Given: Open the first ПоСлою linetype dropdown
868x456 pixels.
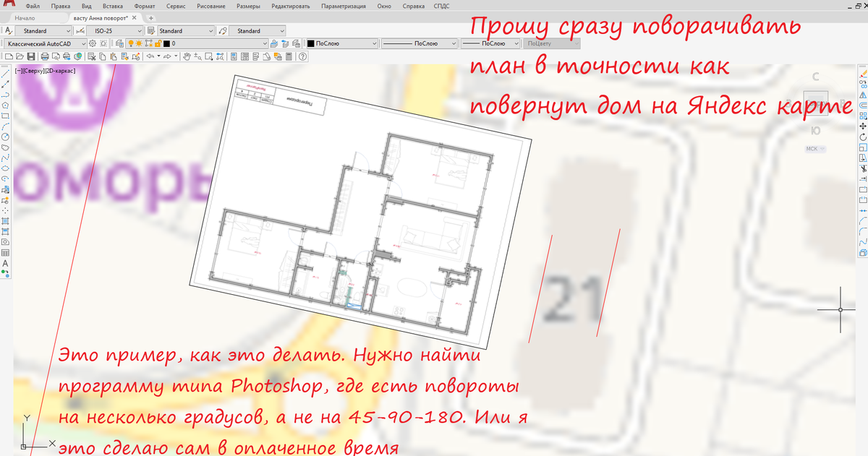Looking at the screenshot, I should coord(420,43).
